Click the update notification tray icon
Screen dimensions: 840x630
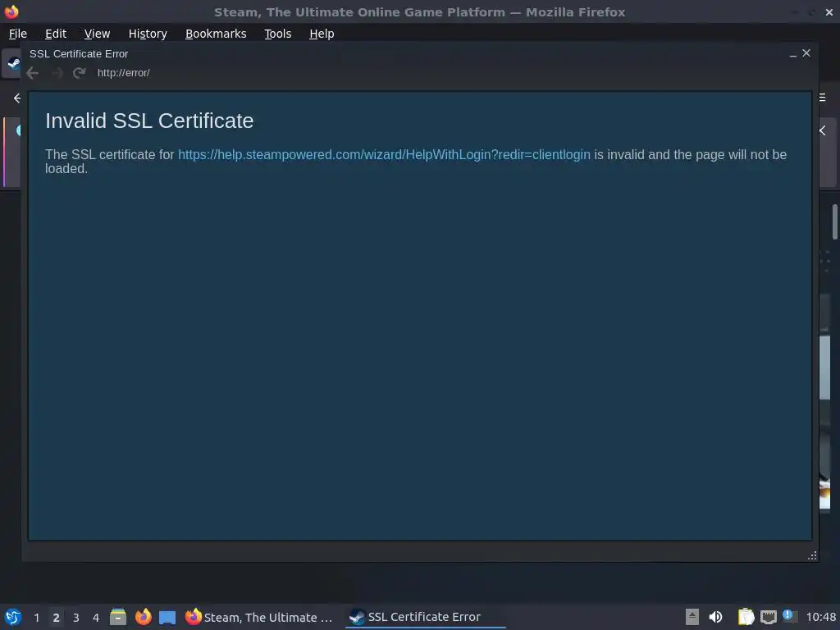789,615
